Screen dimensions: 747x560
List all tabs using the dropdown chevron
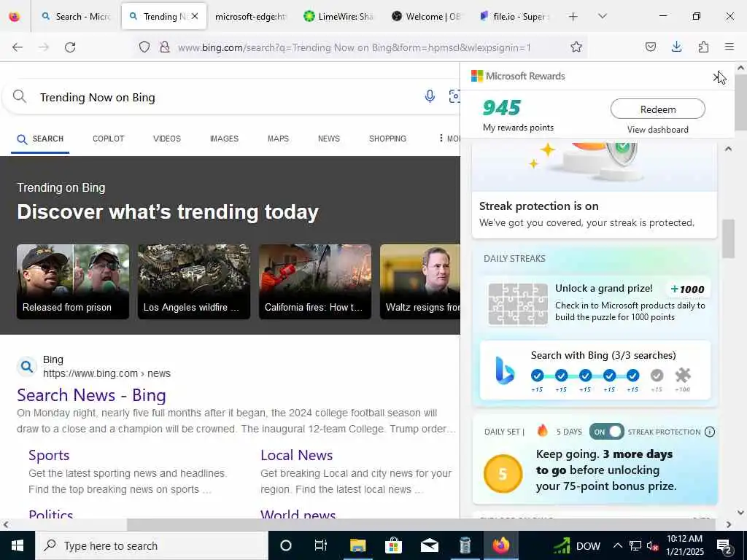(x=602, y=16)
